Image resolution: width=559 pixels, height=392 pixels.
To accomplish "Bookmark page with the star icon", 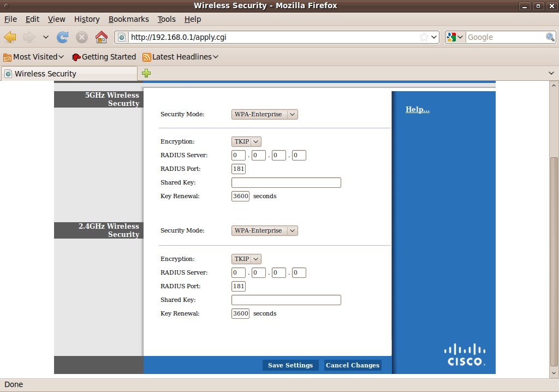I will coord(424,37).
